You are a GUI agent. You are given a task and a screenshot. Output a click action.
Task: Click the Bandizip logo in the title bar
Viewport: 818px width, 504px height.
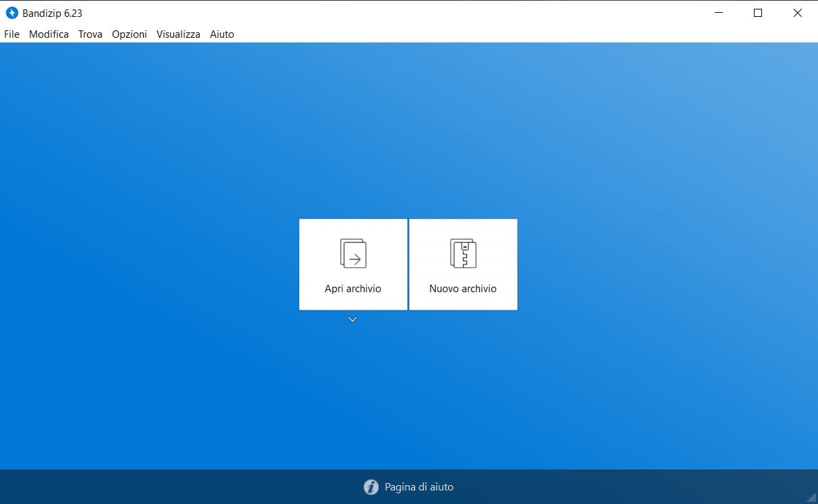[11, 12]
